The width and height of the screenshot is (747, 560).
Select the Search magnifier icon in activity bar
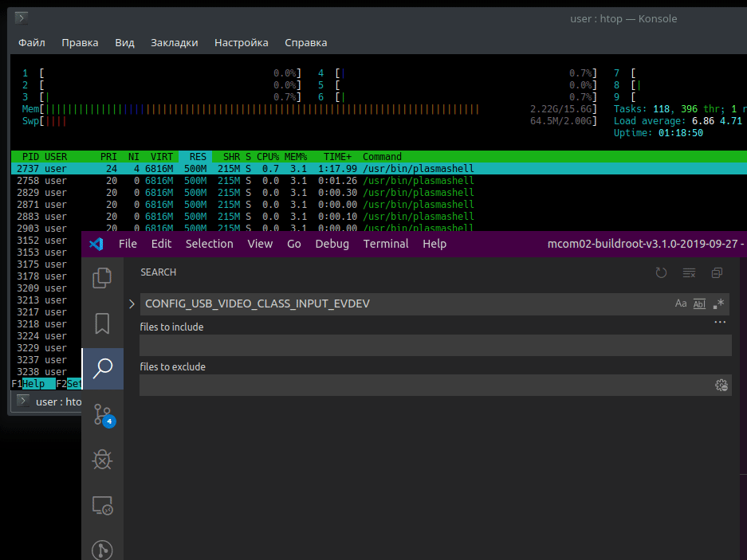click(x=102, y=369)
